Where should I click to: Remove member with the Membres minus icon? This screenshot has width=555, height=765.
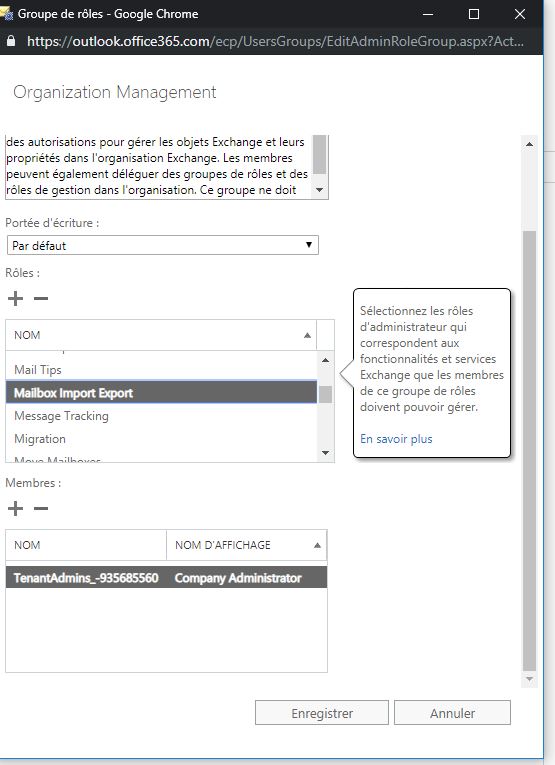click(x=41, y=508)
